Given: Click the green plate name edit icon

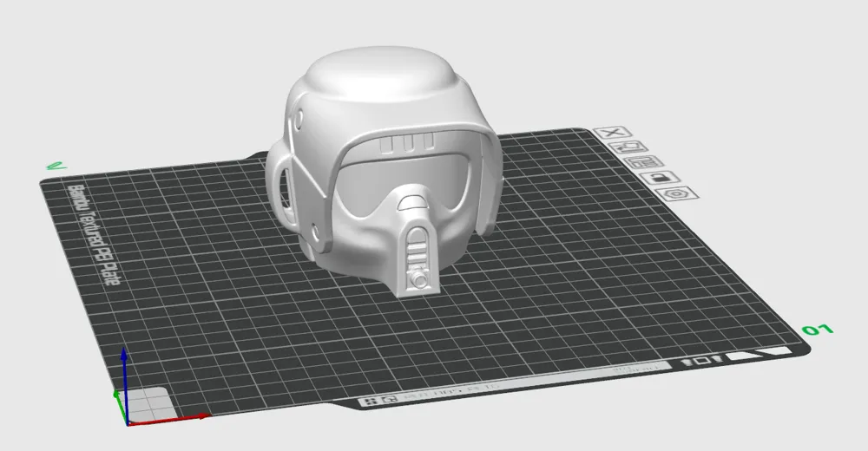Looking at the screenshot, I should [x=56, y=166].
